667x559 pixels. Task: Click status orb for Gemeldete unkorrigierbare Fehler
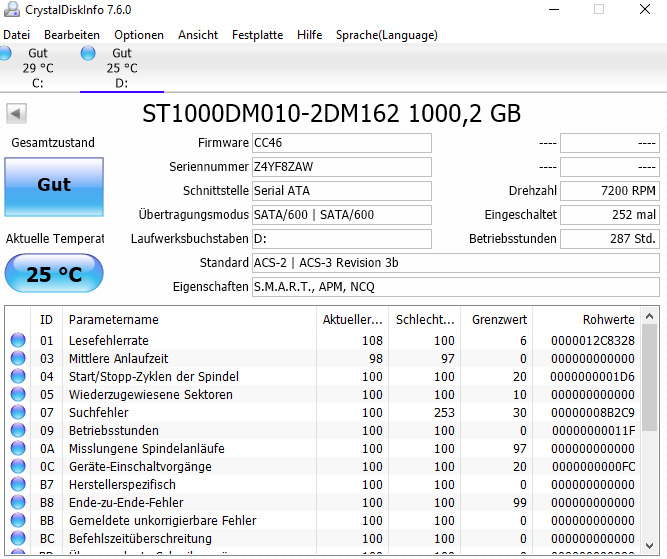(18, 520)
